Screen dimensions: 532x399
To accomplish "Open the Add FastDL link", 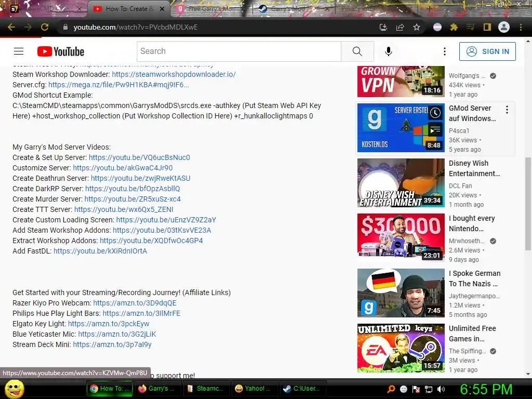I will pyautogui.click(x=100, y=251).
